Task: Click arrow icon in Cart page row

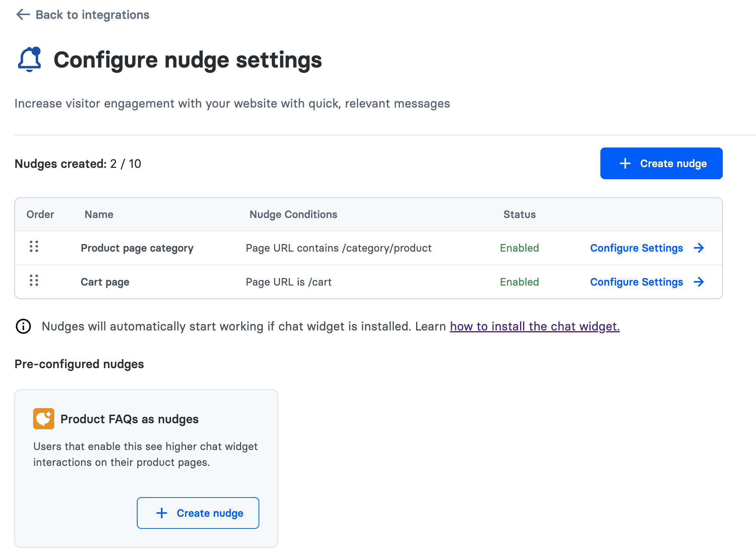Action: [x=699, y=282]
